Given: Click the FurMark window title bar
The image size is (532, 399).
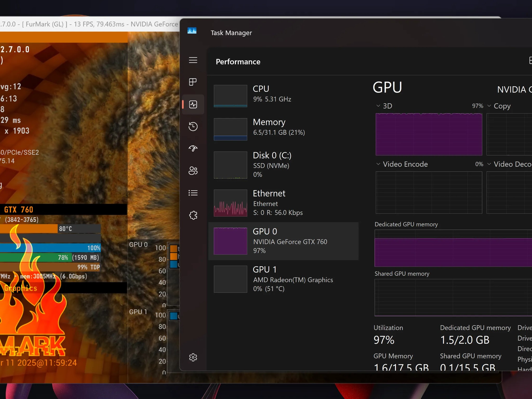Looking at the screenshot, I should tap(90, 24).
